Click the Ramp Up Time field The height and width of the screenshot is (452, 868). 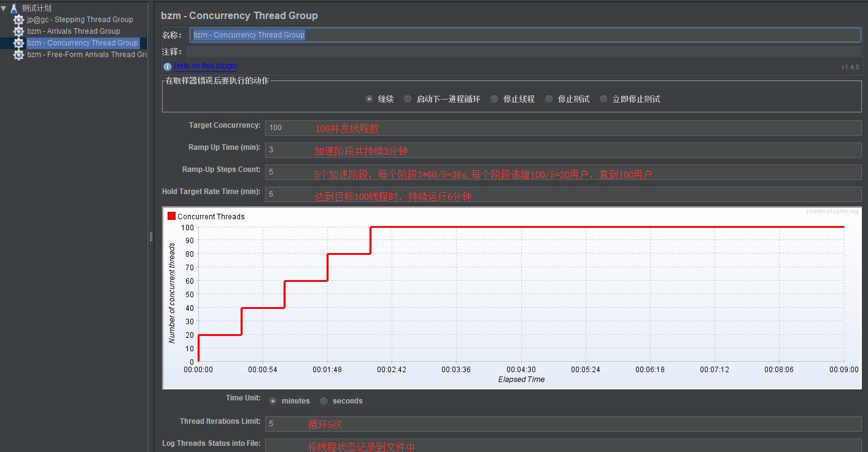click(564, 150)
